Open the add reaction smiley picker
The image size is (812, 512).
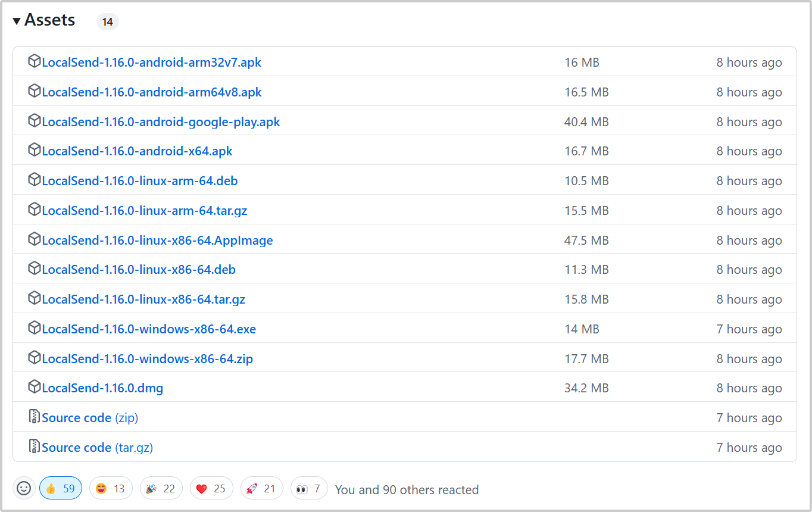(x=24, y=488)
